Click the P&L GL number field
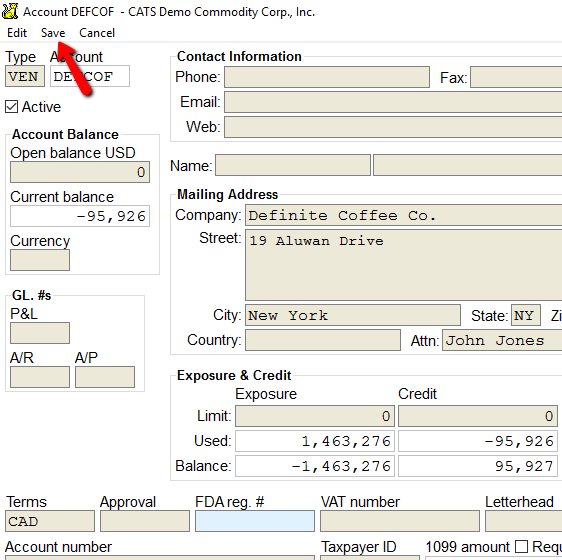562x560 pixels. click(x=40, y=333)
